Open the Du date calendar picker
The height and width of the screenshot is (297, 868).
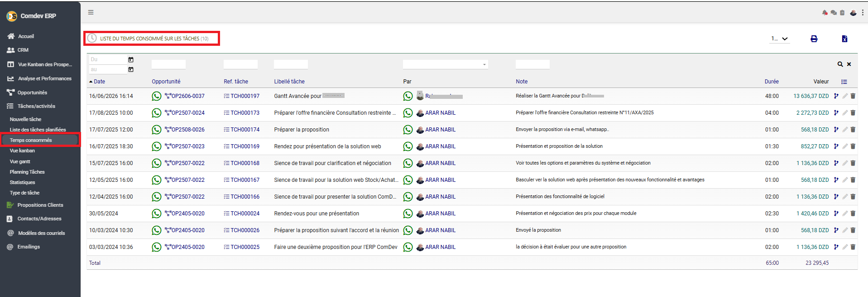click(x=131, y=59)
